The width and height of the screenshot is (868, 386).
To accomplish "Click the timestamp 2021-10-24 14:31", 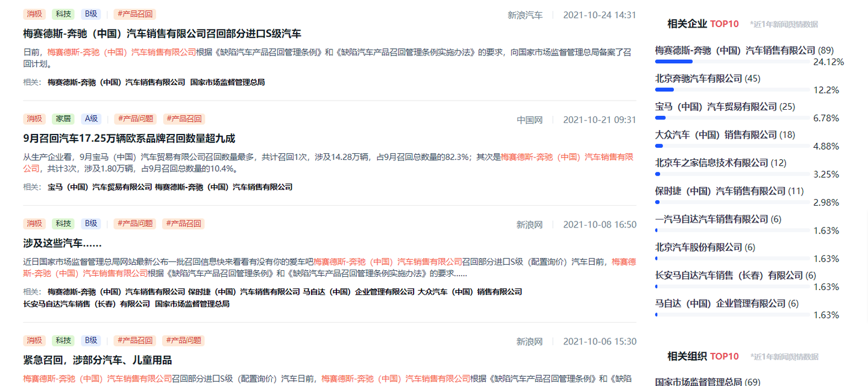I will click(x=600, y=15).
